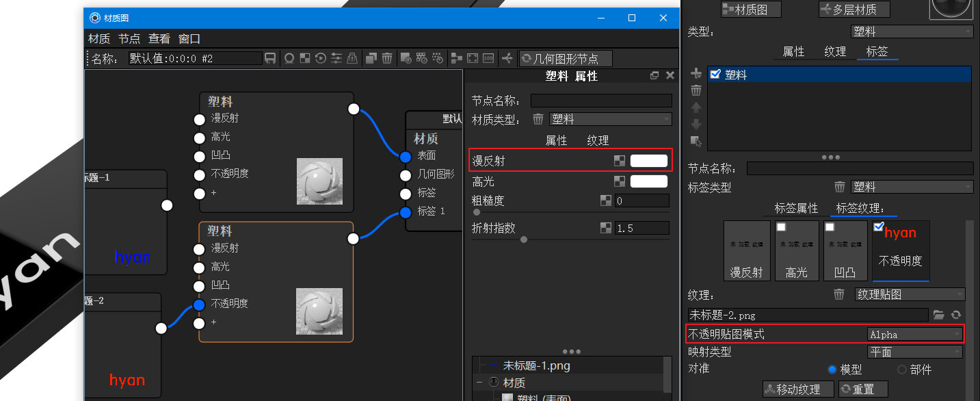Screen dimensions: 980x401
Task: Select the 部件 radio button
Action: click(x=901, y=369)
